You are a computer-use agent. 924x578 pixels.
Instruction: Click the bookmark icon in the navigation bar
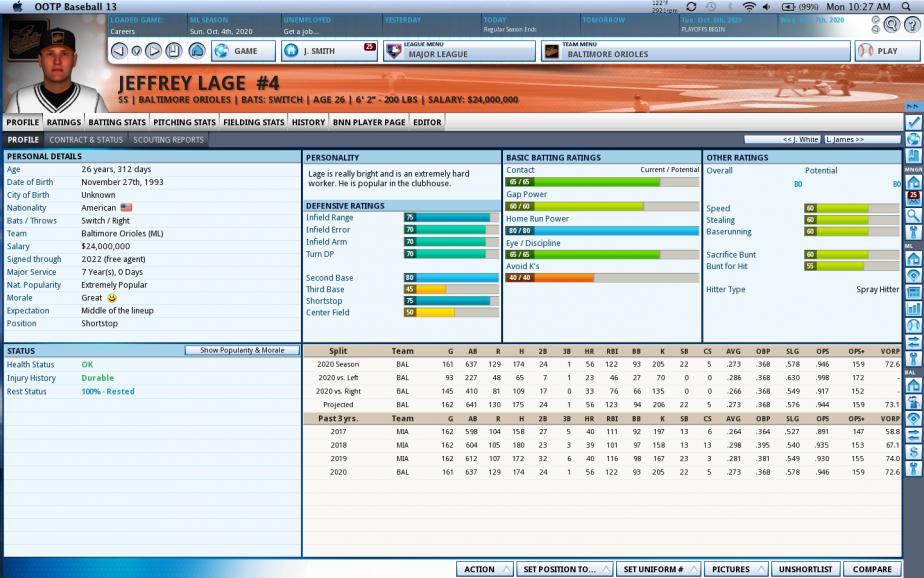coord(173,51)
